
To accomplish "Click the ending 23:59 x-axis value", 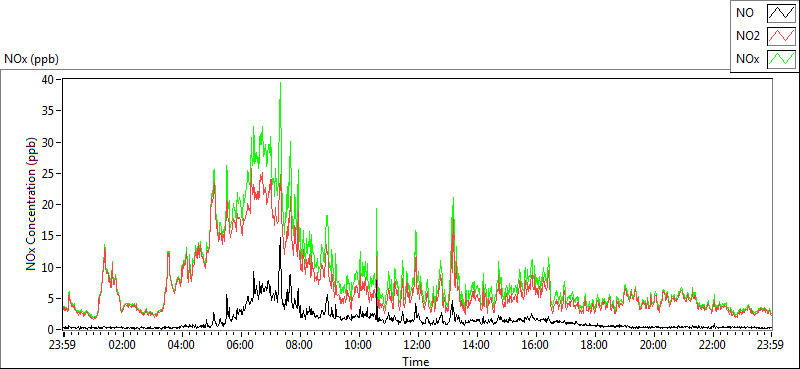I will coord(771,345).
